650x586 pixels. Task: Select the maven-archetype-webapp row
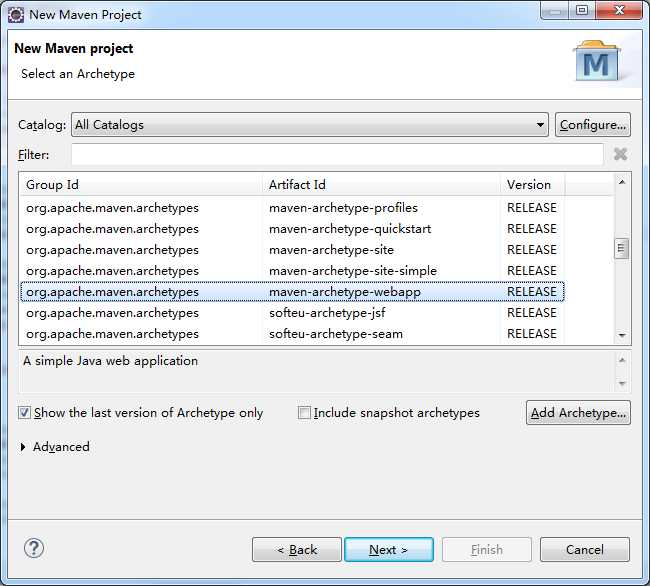(x=292, y=292)
